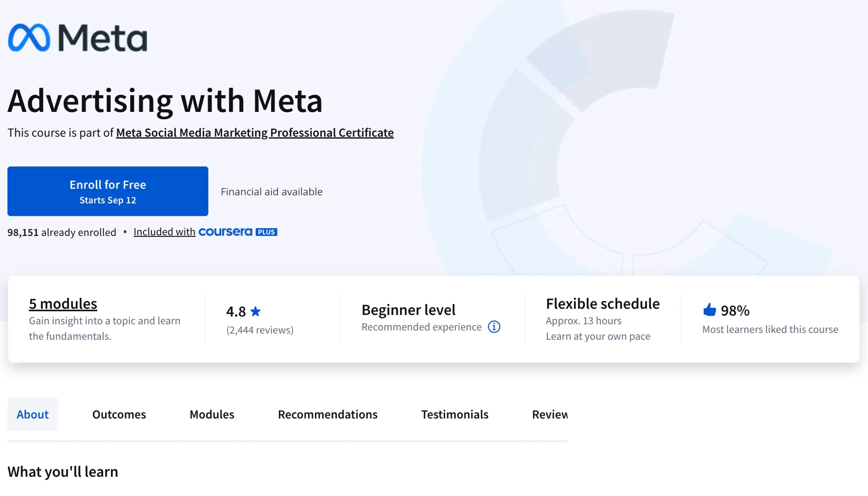Click the Meta infinity logo

pyautogui.click(x=29, y=38)
